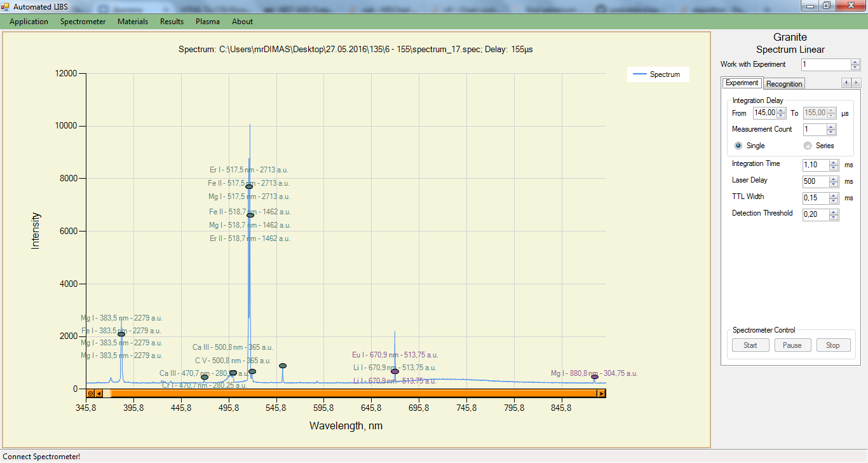Click the chart scrollbar left arrow
Screen dimensions: 868x463
98,394
